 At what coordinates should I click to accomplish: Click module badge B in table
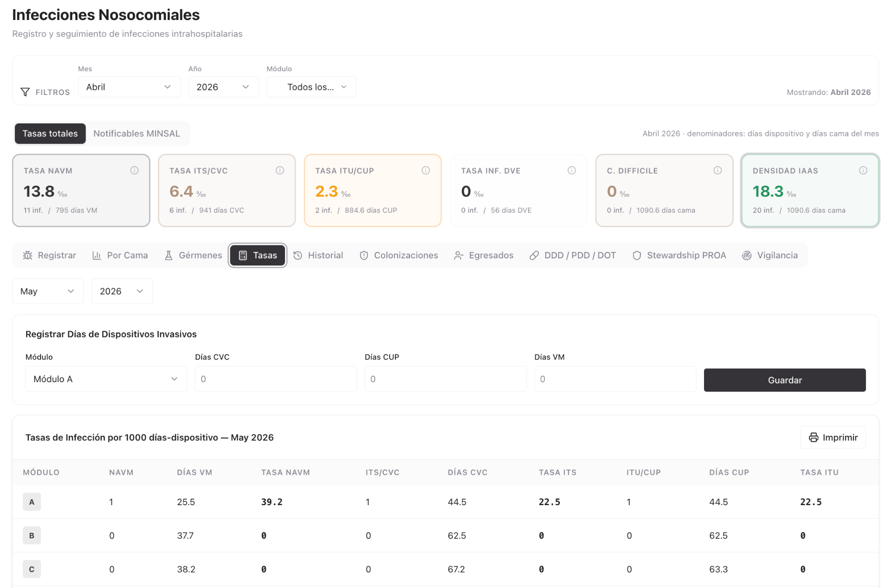click(32, 535)
